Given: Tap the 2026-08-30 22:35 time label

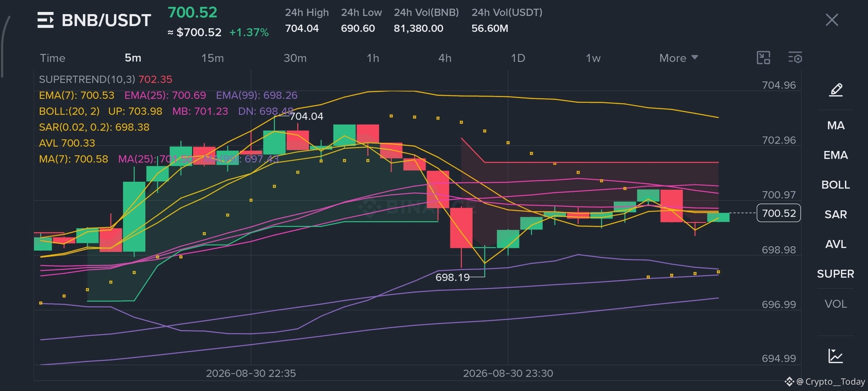Looking at the screenshot, I should (x=251, y=373).
